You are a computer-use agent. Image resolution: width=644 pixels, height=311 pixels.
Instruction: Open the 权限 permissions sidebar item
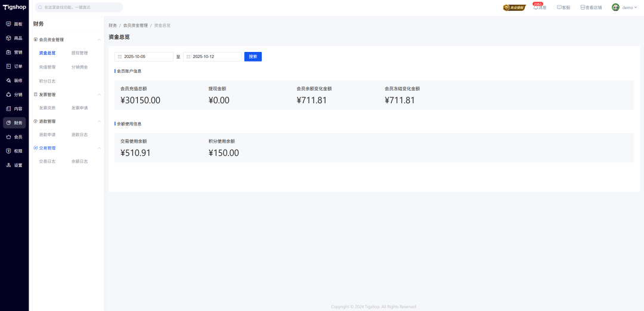click(8, 151)
